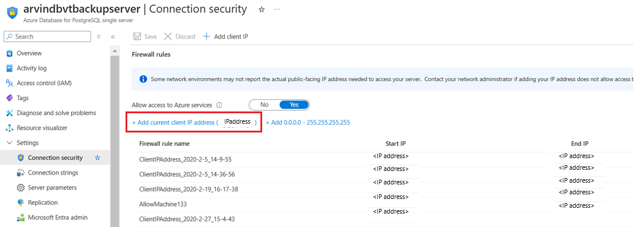Open the more options ellipsis in title

[x=277, y=9]
